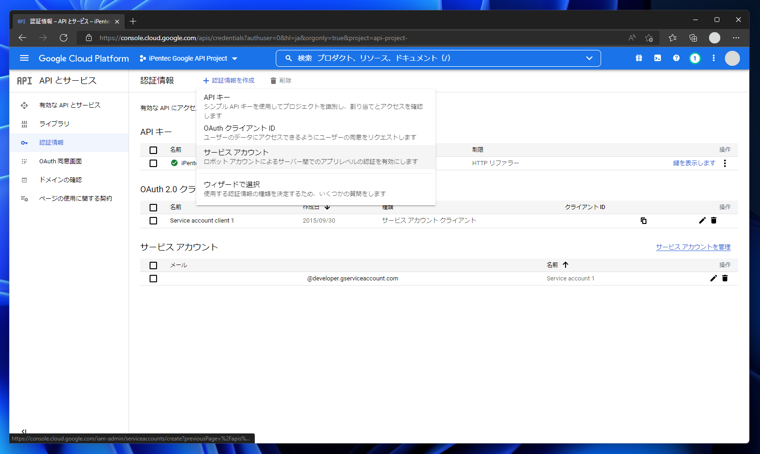Open the iPentec Google API Project selector
760x454 pixels.
189,58
